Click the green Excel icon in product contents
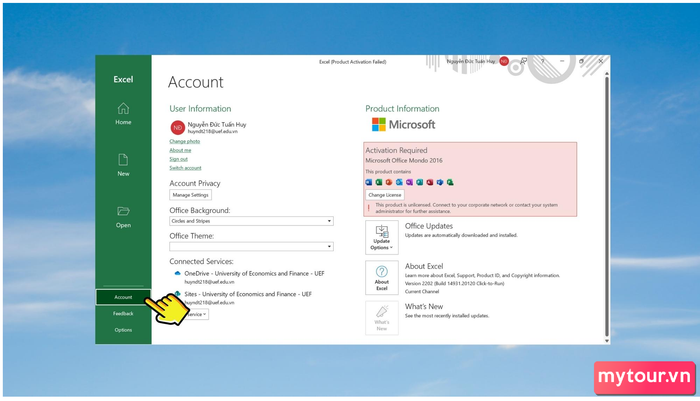The image size is (700, 401). pos(379,182)
